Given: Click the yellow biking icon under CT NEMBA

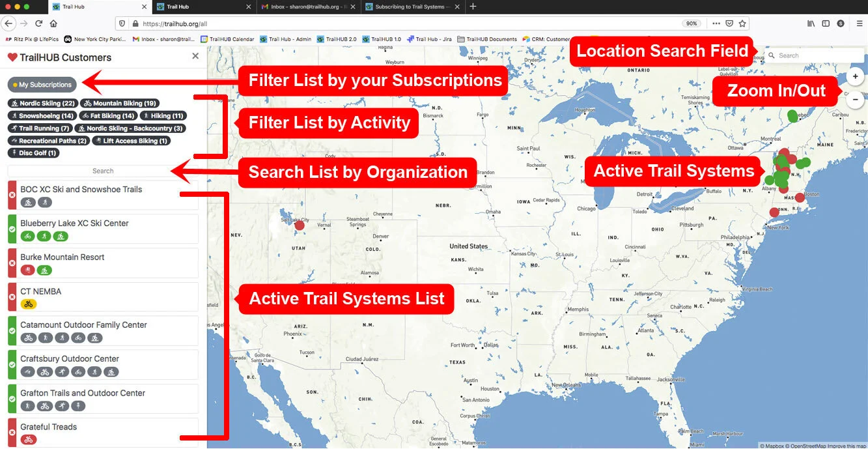Looking at the screenshot, I should click(28, 304).
